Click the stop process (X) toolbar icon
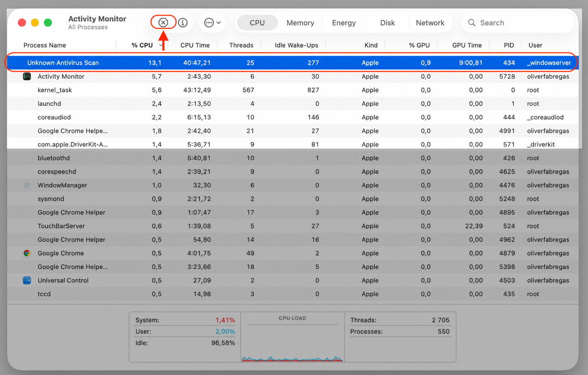588x375 pixels. pyautogui.click(x=163, y=22)
